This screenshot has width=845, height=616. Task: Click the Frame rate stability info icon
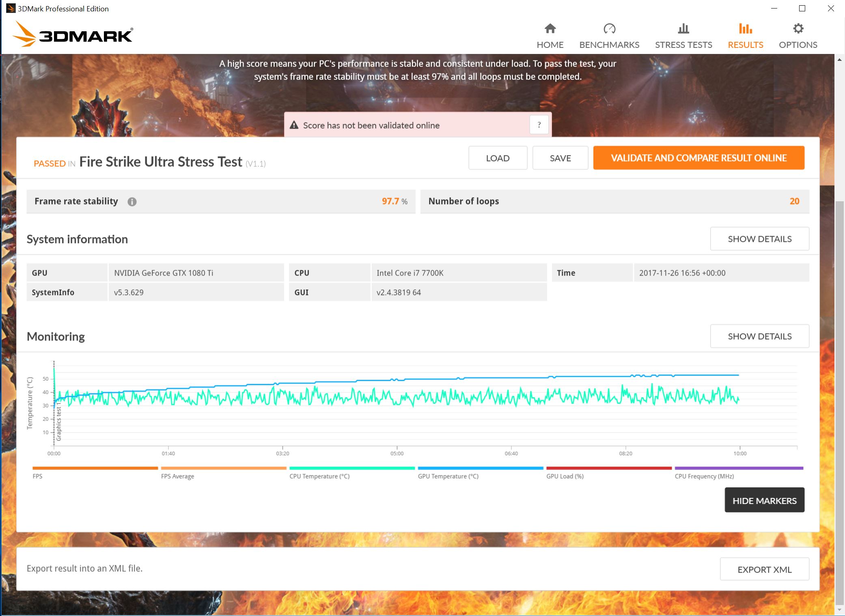click(x=132, y=202)
